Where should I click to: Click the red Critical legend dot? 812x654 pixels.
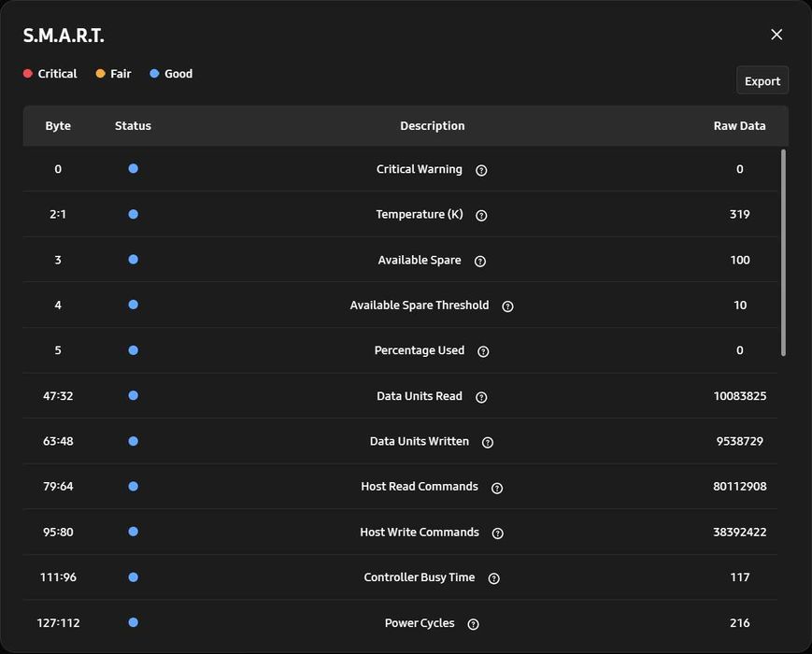[x=28, y=74]
